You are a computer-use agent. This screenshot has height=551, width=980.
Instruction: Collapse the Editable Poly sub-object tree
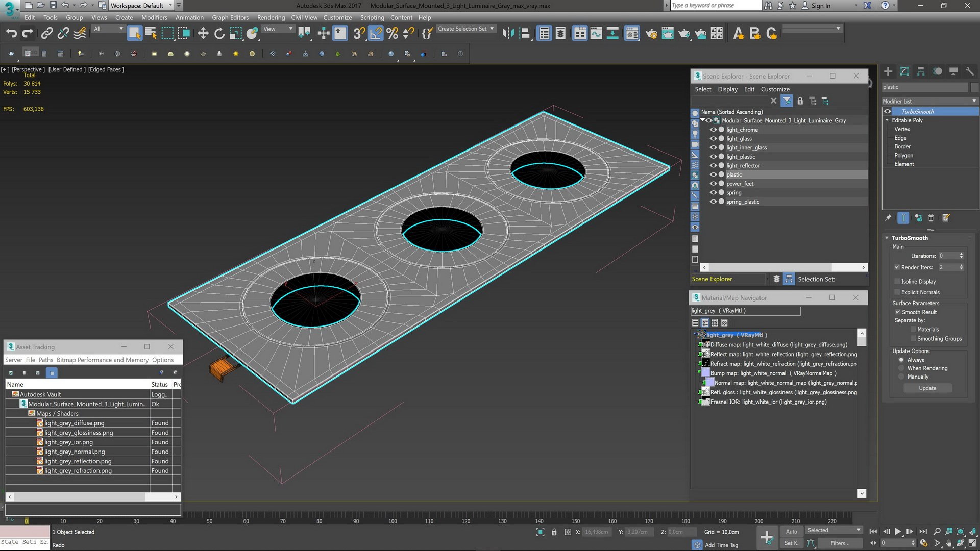[x=887, y=120]
